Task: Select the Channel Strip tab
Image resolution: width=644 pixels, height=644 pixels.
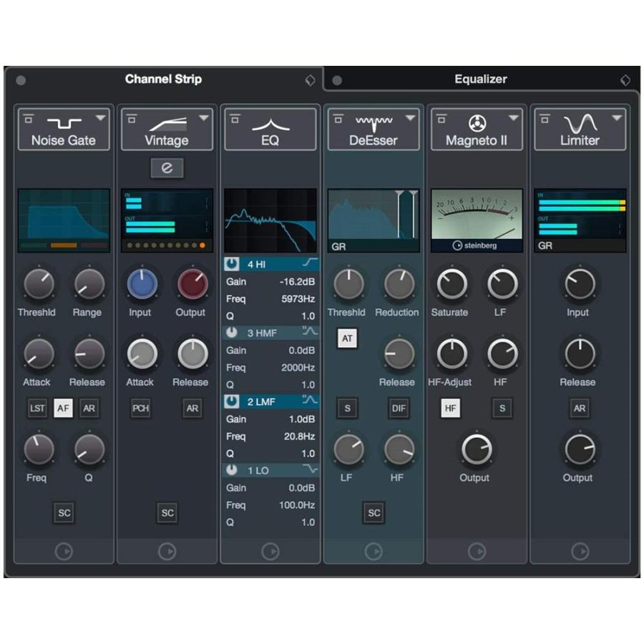Action: 163,79
